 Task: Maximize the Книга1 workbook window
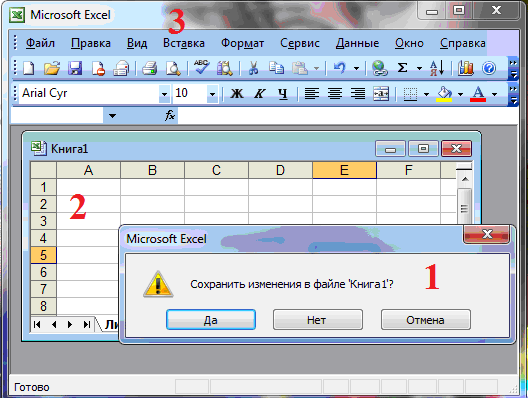(423, 148)
